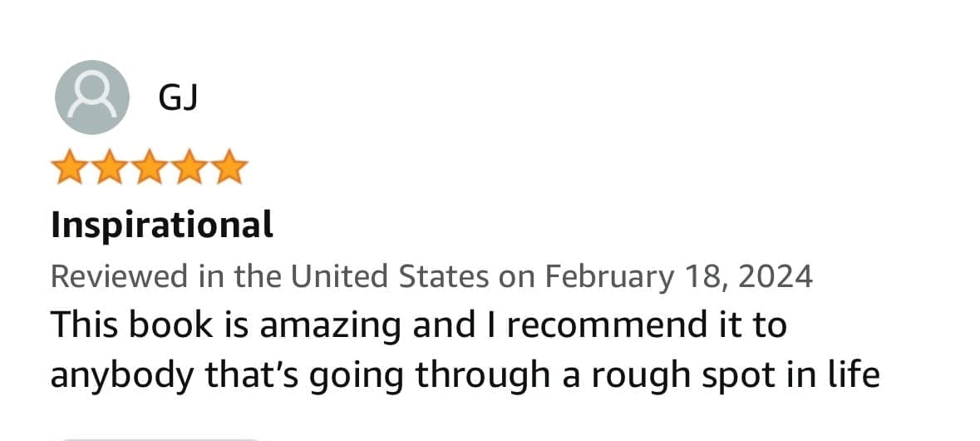
Task: Click the words "rough spot" in review
Action: coord(699,377)
